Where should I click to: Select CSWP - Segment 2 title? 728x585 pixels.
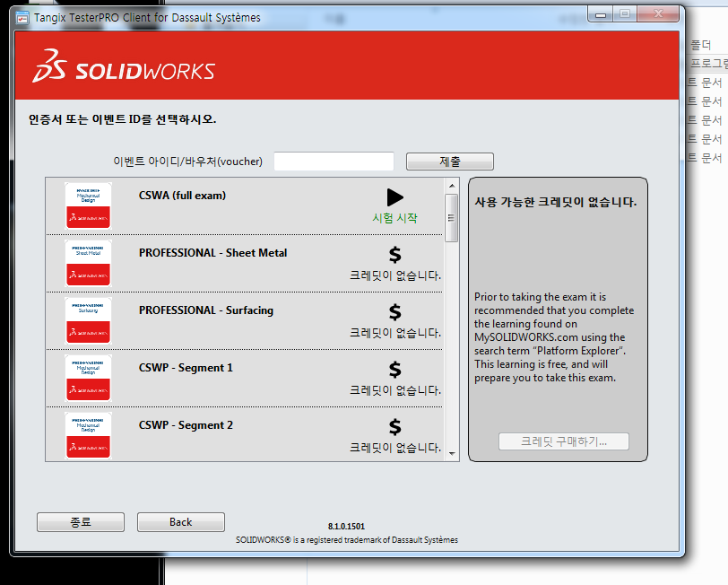[x=186, y=425]
